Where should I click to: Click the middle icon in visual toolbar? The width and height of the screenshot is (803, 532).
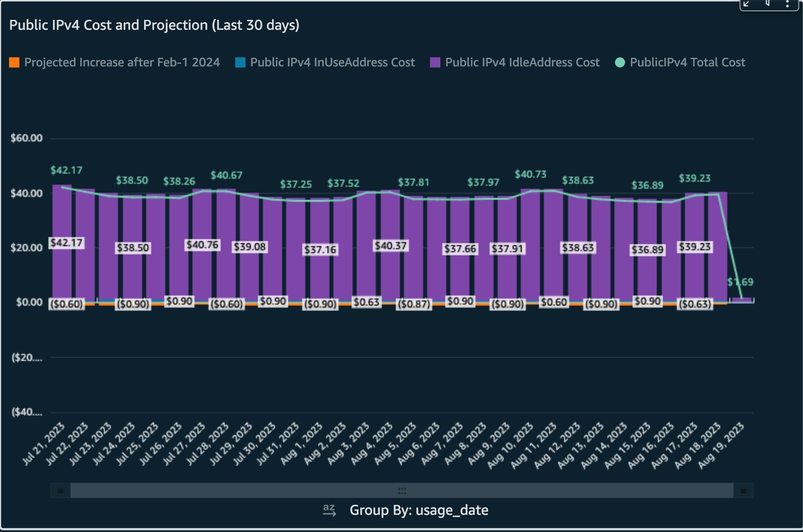point(767,4)
